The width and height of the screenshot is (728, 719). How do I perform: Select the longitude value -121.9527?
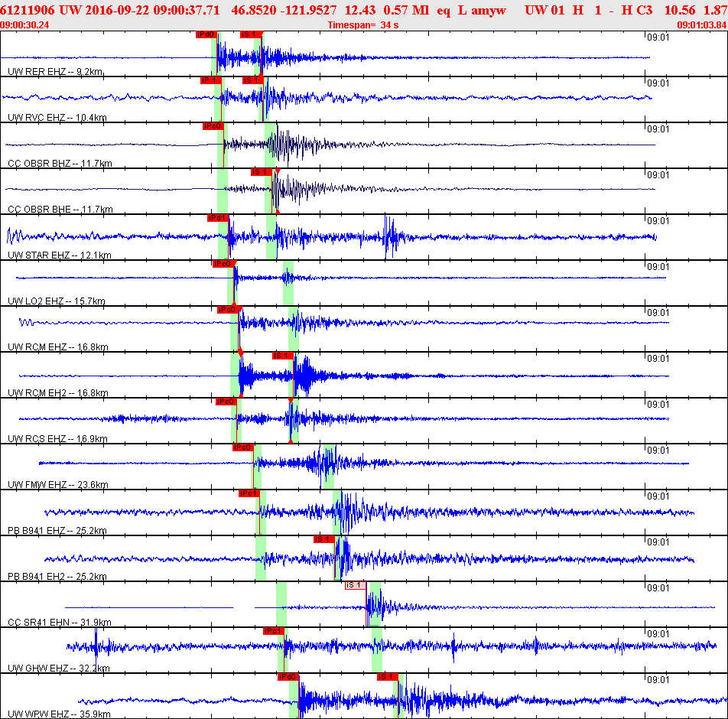tap(310, 10)
